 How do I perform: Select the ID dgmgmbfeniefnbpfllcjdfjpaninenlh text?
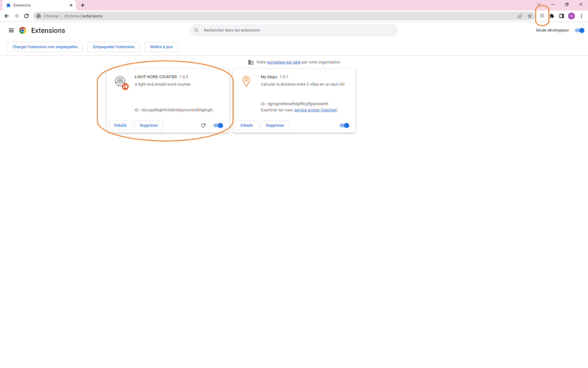pyautogui.click(x=294, y=104)
